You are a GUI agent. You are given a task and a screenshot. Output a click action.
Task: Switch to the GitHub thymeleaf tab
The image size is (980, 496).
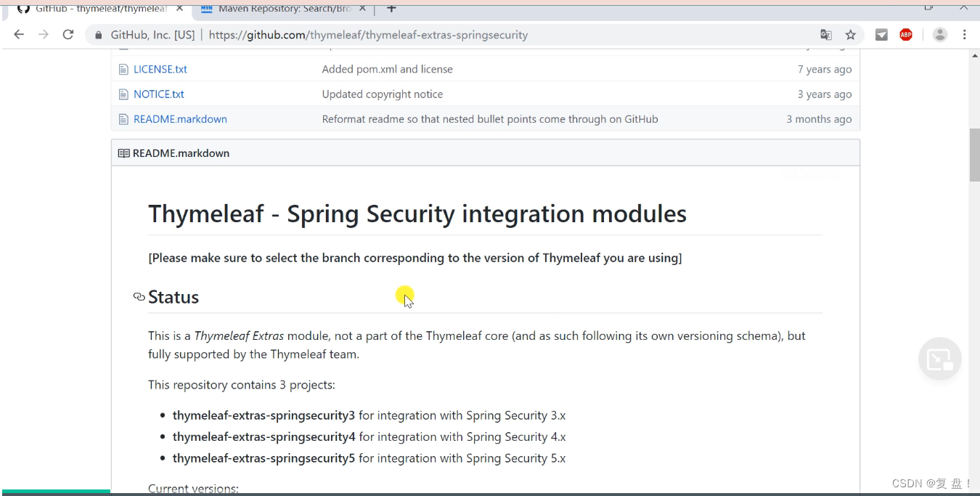[102, 9]
